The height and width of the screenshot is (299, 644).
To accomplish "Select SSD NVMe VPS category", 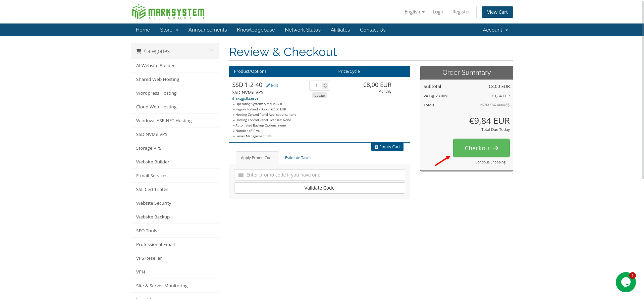I will click(175, 134).
